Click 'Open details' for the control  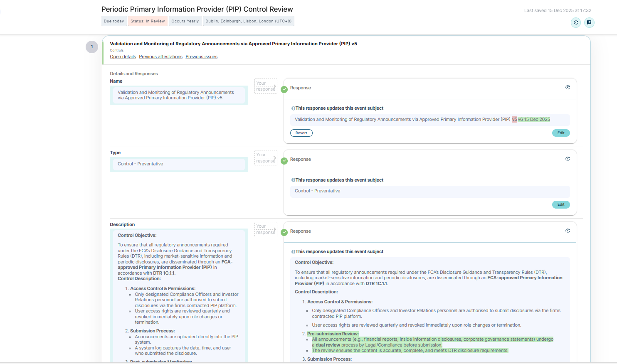[123, 57]
